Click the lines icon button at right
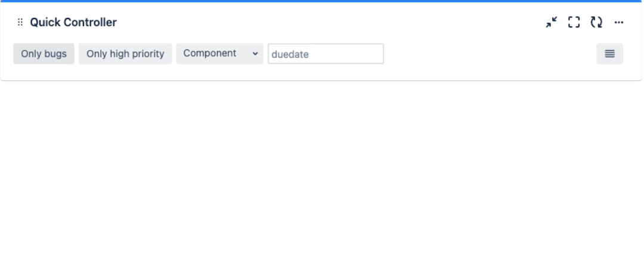 [x=609, y=54]
